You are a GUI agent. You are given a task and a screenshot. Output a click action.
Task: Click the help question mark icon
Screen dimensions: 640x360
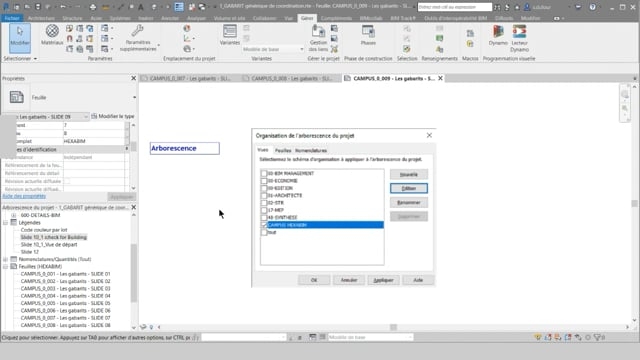592,7
